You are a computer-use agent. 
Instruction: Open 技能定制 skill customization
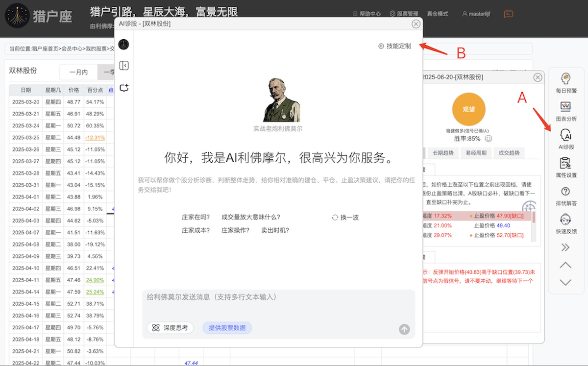point(394,46)
